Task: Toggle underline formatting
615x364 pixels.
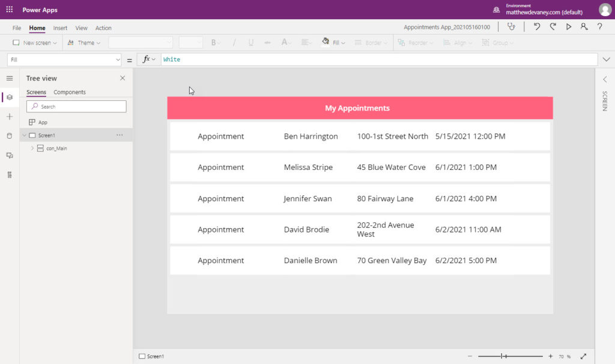Action: [251, 42]
